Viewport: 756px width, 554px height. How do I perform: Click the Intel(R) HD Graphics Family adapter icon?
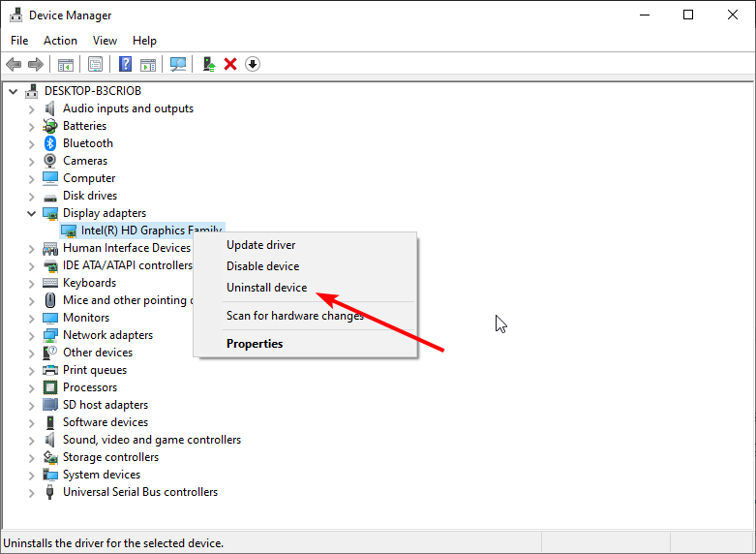coord(69,231)
